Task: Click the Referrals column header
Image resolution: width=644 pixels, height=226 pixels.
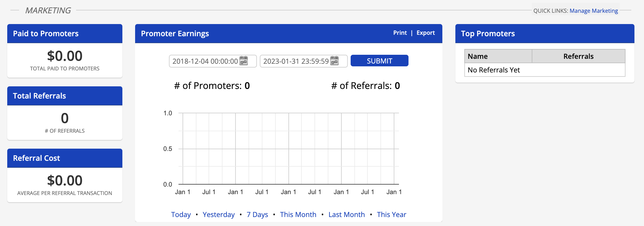Action: [578, 56]
